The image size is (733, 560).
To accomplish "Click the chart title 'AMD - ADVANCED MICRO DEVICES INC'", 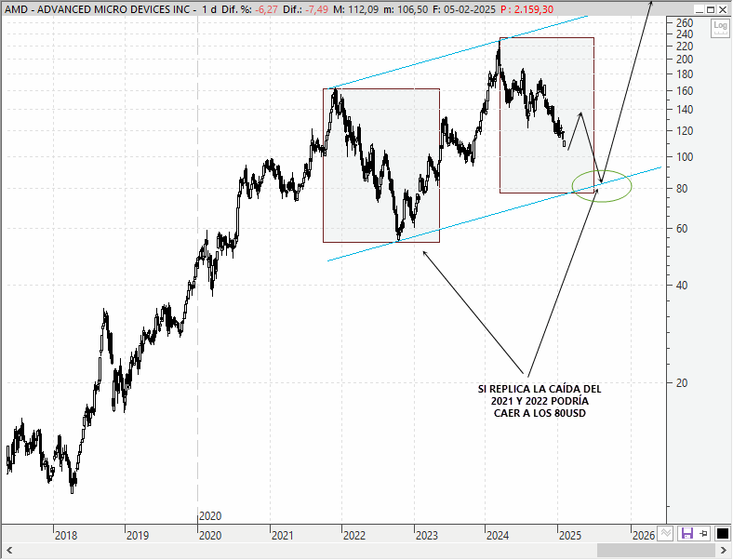I will (x=98, y=9).
